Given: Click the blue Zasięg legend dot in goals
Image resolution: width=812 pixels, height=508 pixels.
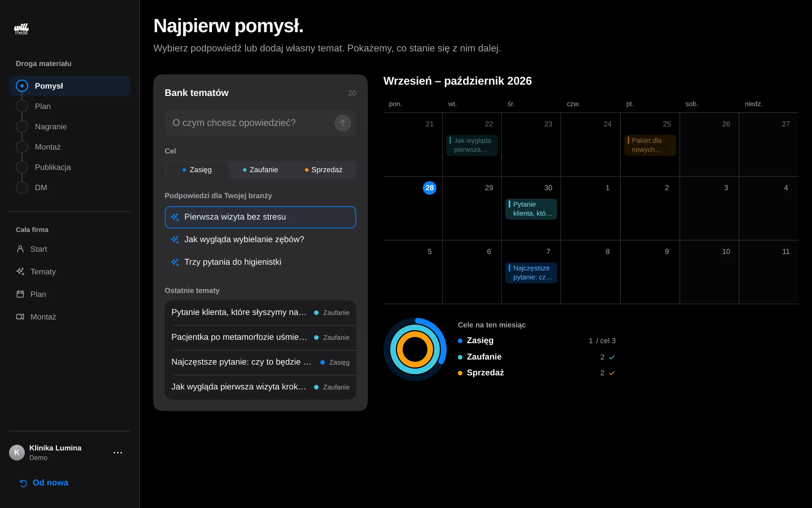Looking at the screenshot, I should [460, 341].
